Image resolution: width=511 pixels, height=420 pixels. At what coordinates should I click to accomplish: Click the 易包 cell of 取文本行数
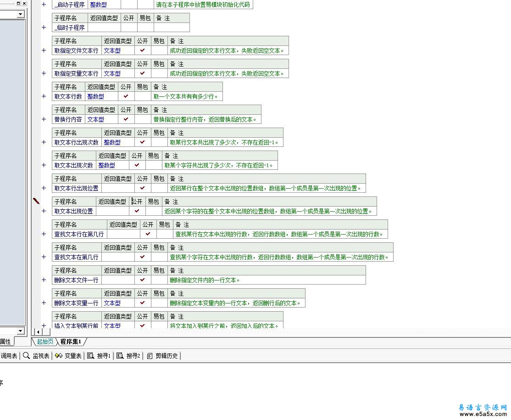click(x=143, y=96)
